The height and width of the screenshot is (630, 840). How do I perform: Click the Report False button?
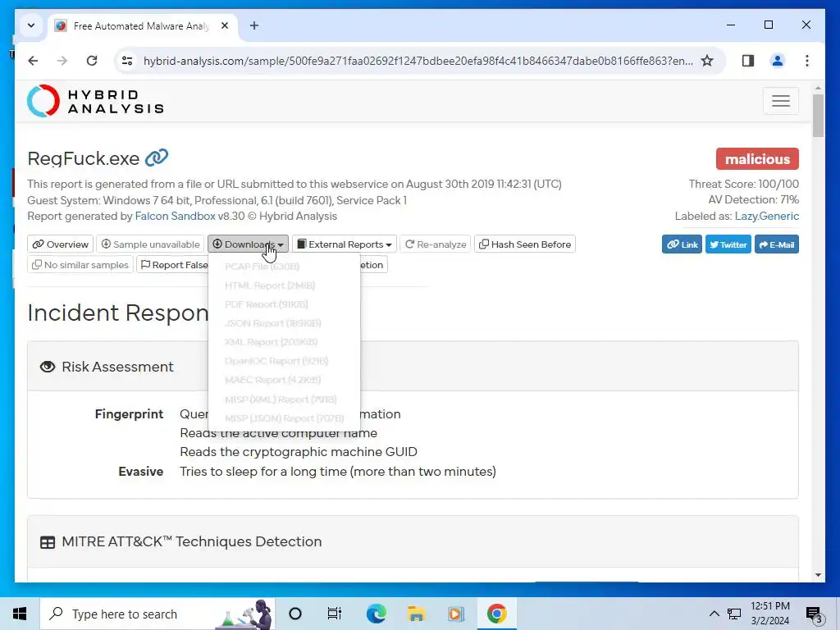174,265
